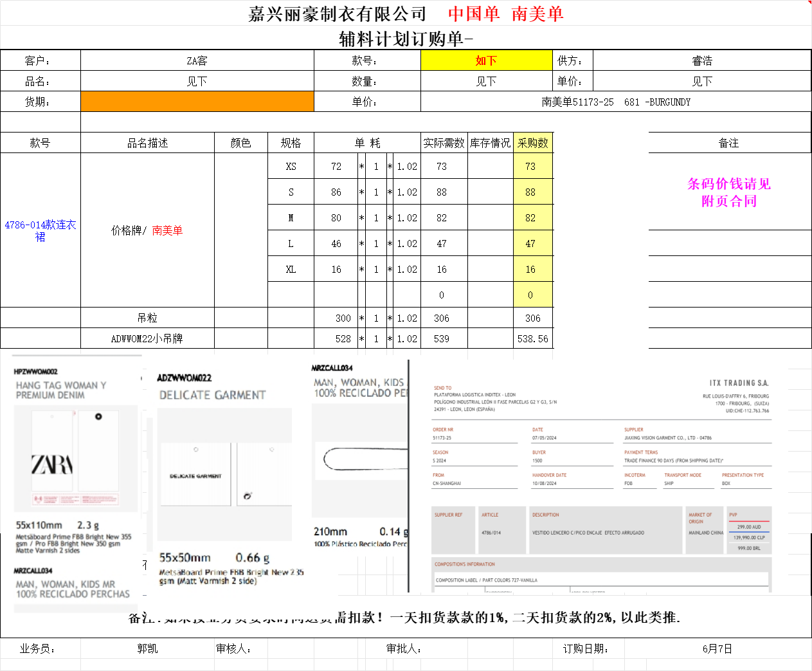Click the "采购数" column header cell

tap(533, 143)
